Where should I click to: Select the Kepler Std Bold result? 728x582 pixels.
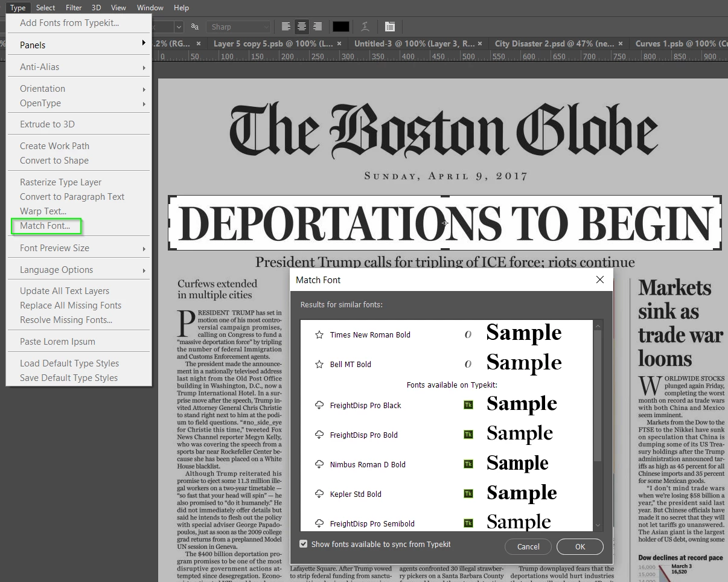447,494
